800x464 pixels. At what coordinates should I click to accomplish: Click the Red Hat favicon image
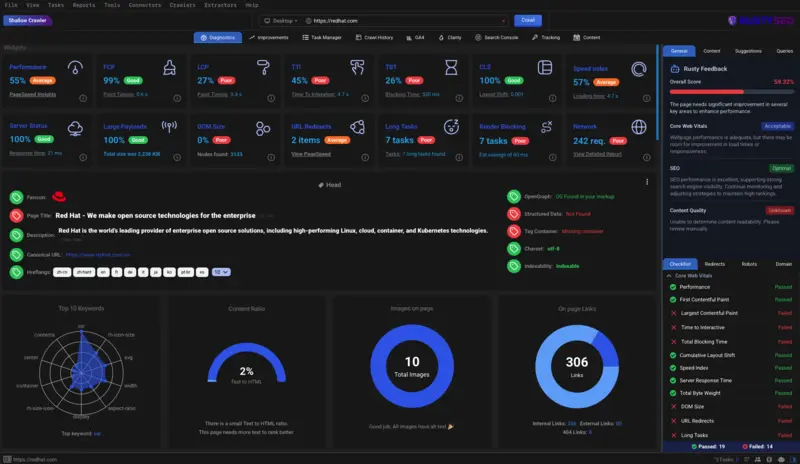click(x=59, y=197)
